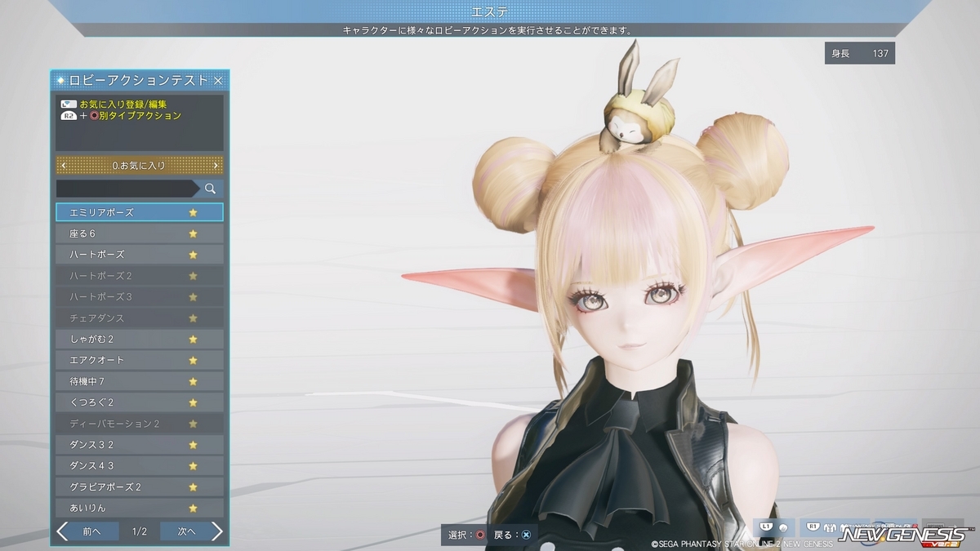
Task: Toggle favorite star on しゃがむ2
Action: [x=194, y=340]
